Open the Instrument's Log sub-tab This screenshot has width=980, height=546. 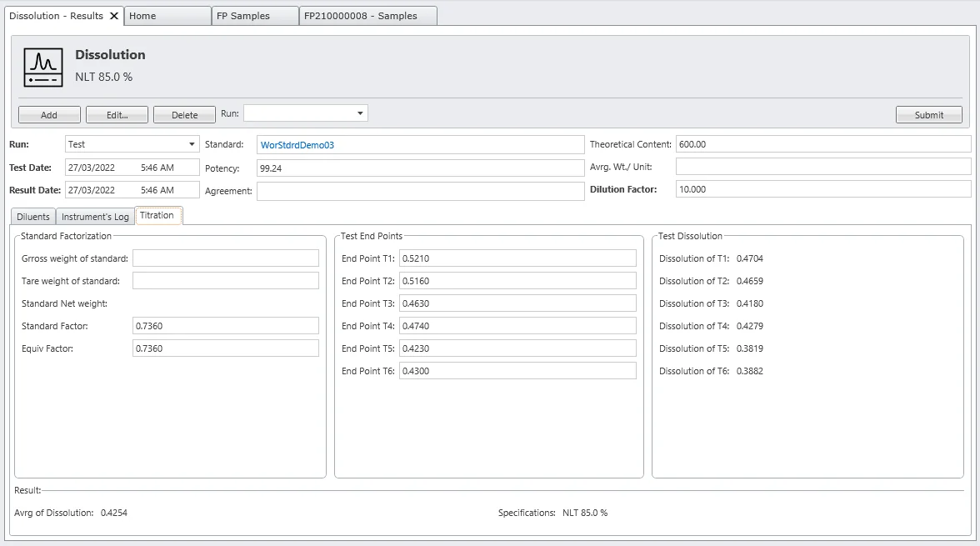click(95, 217)
